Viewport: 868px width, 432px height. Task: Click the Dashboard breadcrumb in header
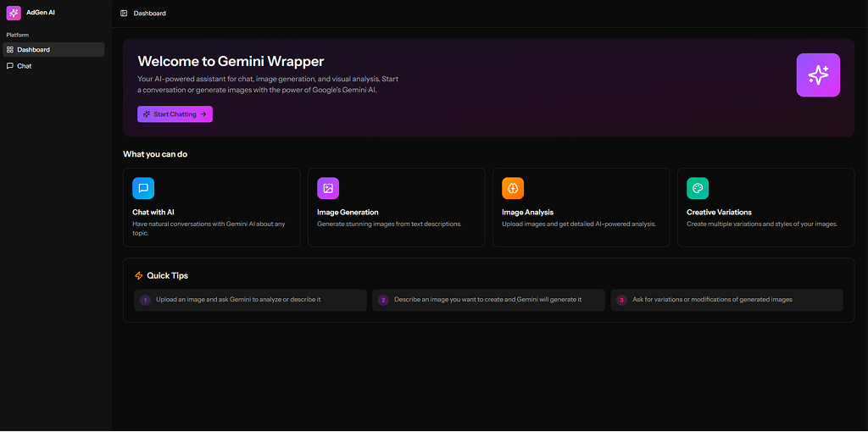pos(150,14)
